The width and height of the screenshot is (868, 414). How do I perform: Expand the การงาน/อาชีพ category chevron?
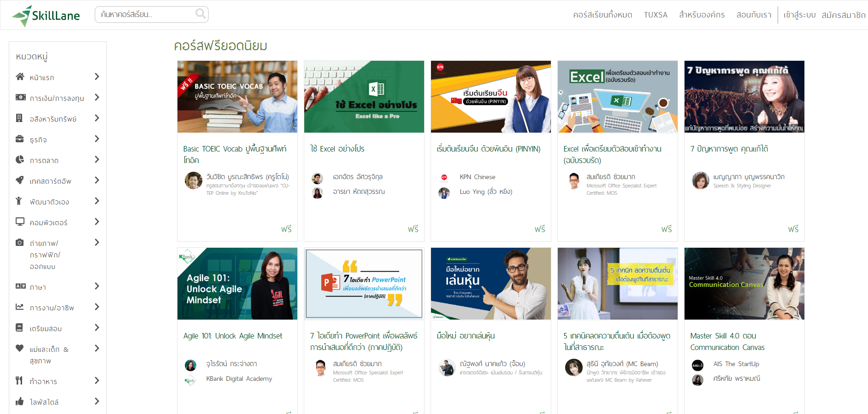point(97,307)
